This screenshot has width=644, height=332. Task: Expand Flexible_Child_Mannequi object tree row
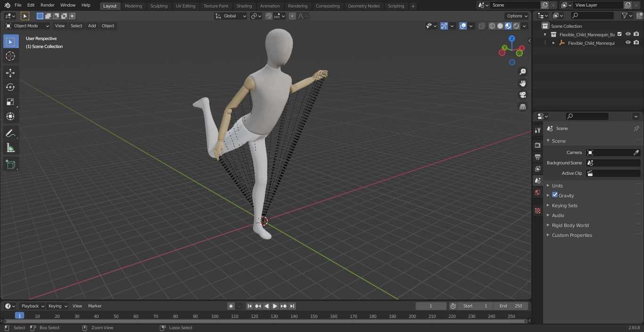pos(553,43)
